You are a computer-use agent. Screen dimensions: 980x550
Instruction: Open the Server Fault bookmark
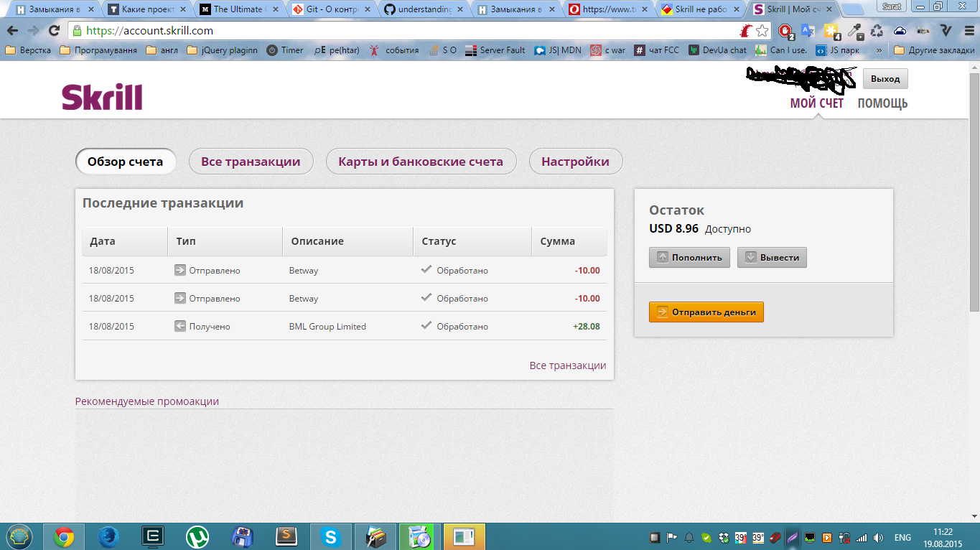click(495, 50)
